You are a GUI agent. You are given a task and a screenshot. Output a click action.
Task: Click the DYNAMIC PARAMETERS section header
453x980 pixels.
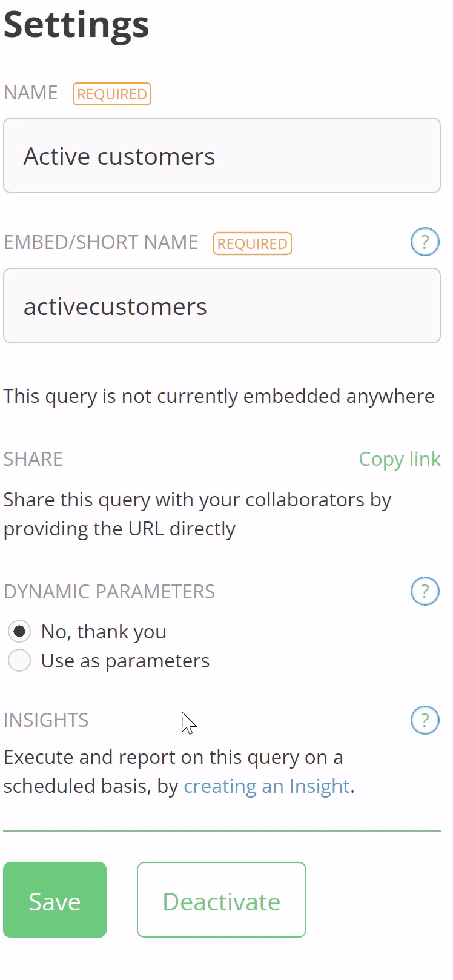click(x=109, y=592)
